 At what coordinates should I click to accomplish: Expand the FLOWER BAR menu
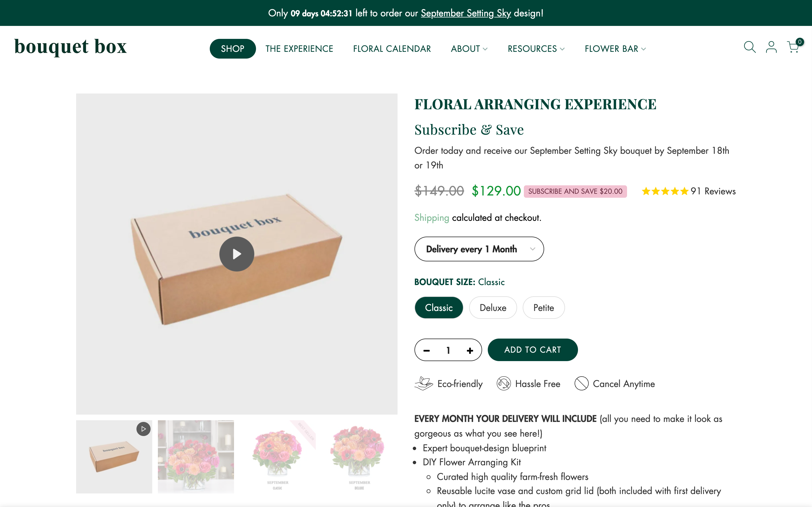615,49
